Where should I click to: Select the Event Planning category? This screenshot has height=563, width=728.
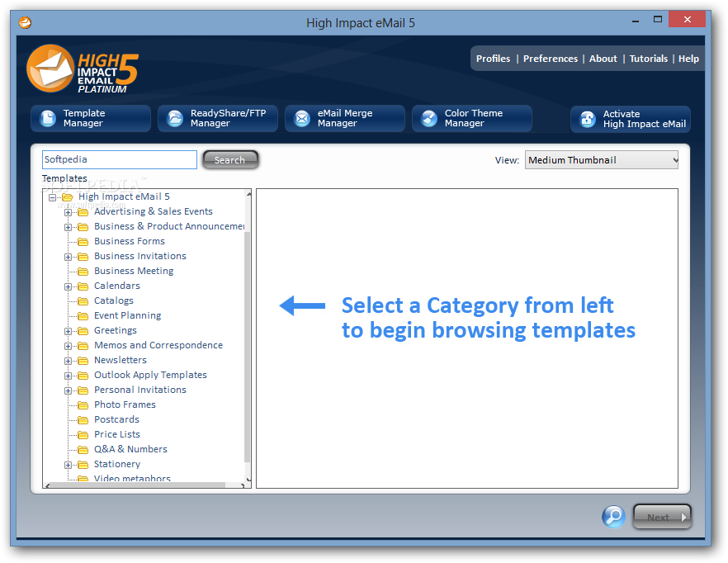point(128,315)
